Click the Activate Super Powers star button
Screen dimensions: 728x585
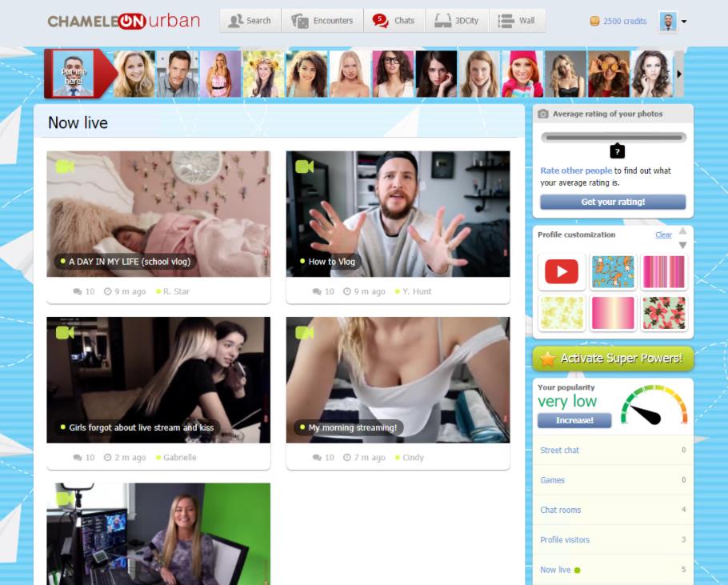pyautogui.click(x=613, y=359)
